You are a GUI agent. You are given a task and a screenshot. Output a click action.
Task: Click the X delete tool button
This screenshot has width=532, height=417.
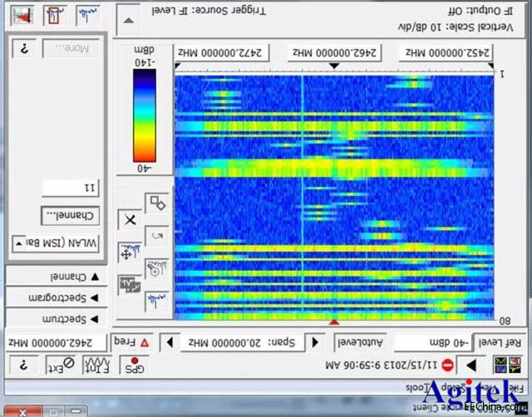130,220
